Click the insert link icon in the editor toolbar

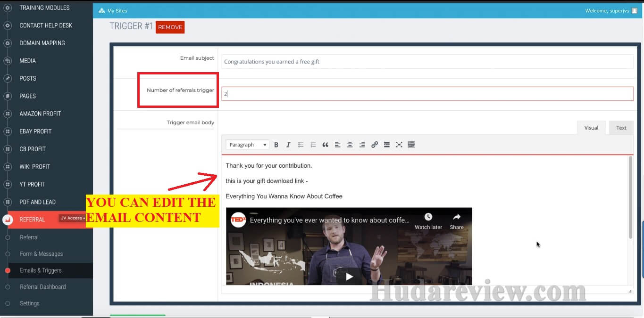pos(374,145)
